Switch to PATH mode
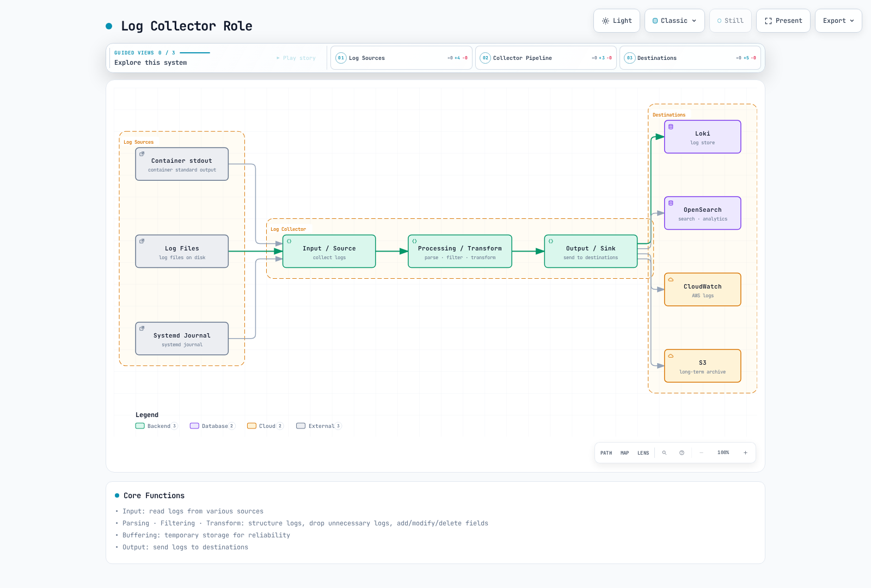The image size is (871, 588). click(x=606, y=453)
